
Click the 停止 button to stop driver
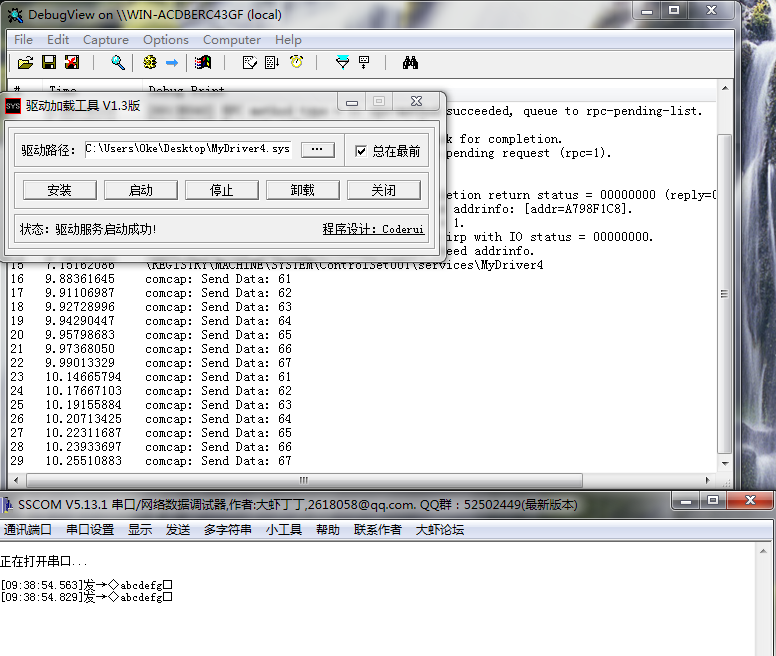[x=221, y=190]
